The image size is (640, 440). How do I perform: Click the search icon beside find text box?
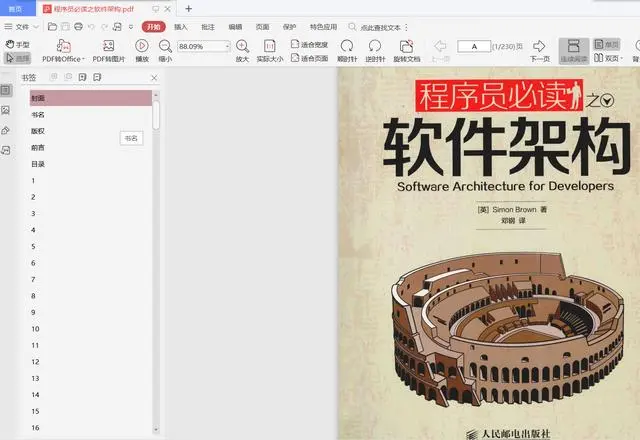(352, 27)
